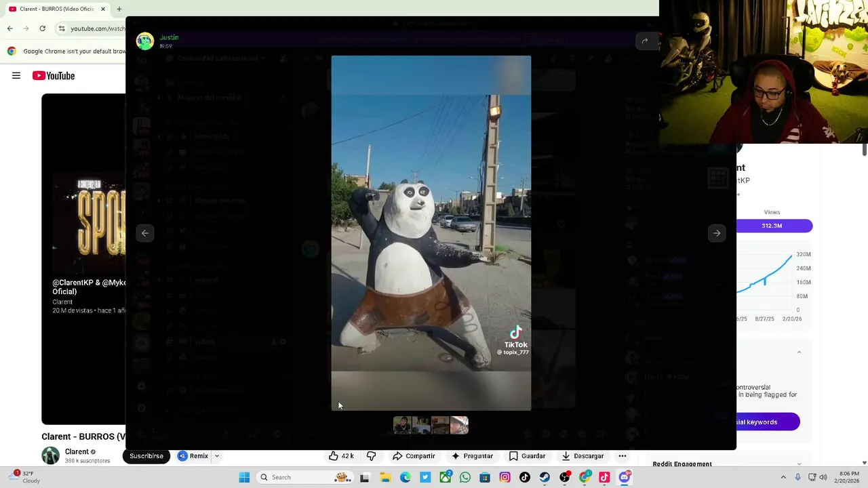Click the 312.3M views bar
The width and height of the screenshot is (868, 488).
[772, 226]
